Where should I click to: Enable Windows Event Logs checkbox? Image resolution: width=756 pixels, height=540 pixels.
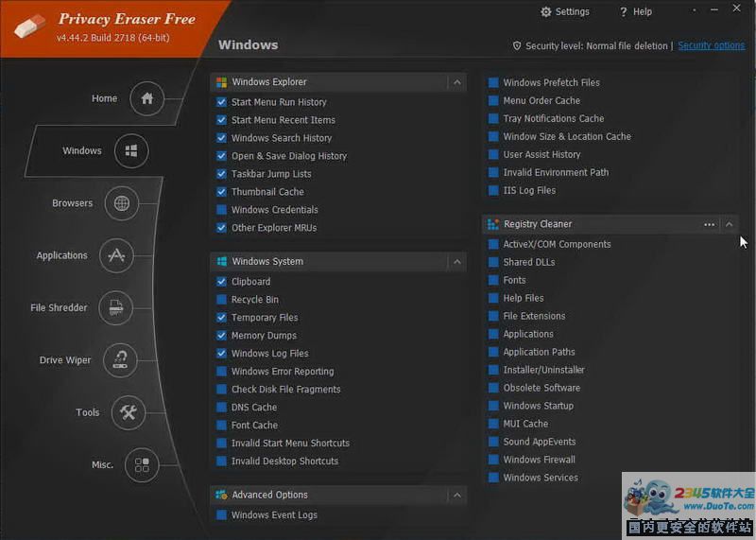pyautogui.click(x=221, y=514)
